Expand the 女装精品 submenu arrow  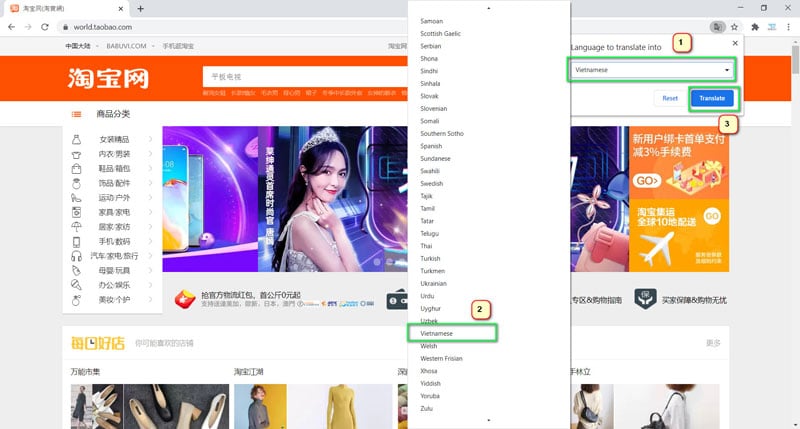click(x=151, y=139)
